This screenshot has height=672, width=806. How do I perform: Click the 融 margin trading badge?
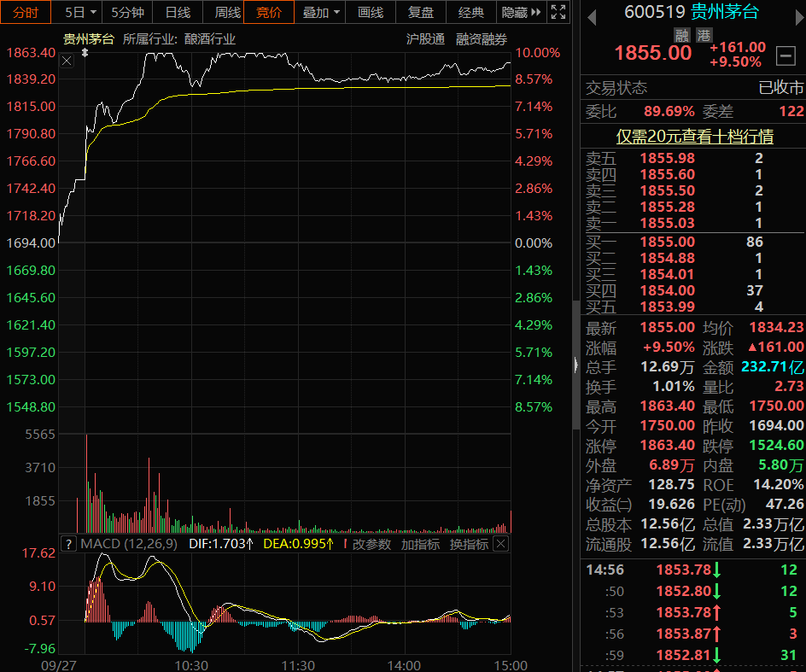tap(681, 35)
